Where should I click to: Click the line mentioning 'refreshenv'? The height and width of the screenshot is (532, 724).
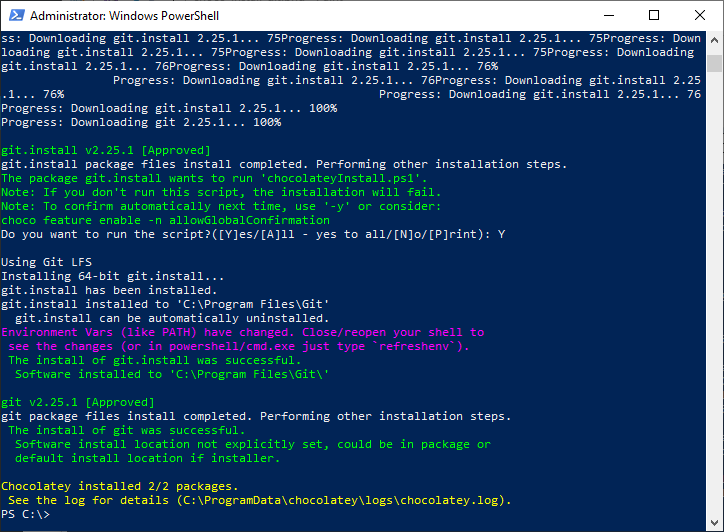coord(239,346)
